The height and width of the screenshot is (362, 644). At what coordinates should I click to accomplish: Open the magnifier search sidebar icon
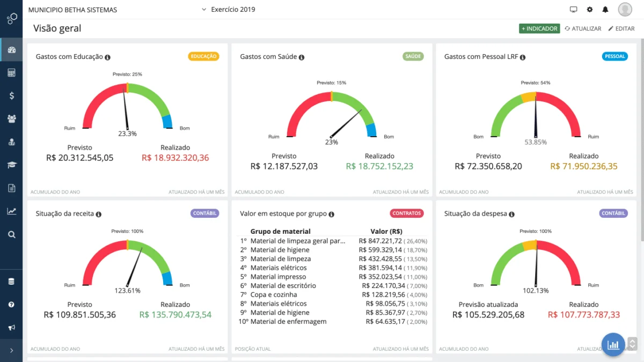[x=11, y=234]
